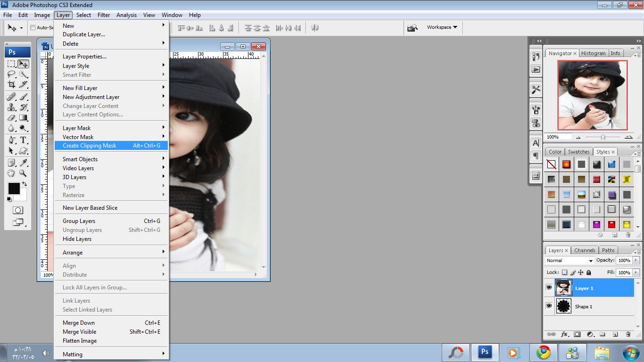Screen dimensions: 644x362
Task: Open the Normal blend mode dropdown
Action: pyautogui.click(x=570, y=261)
